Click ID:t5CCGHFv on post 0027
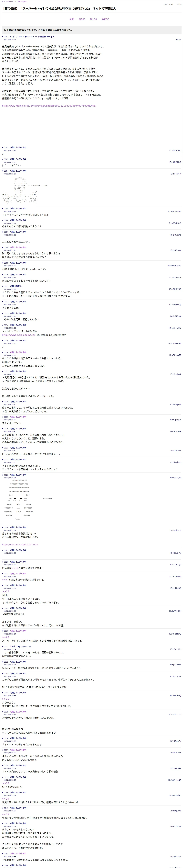This screenshot has width=186, height=868. pos(175,576)
